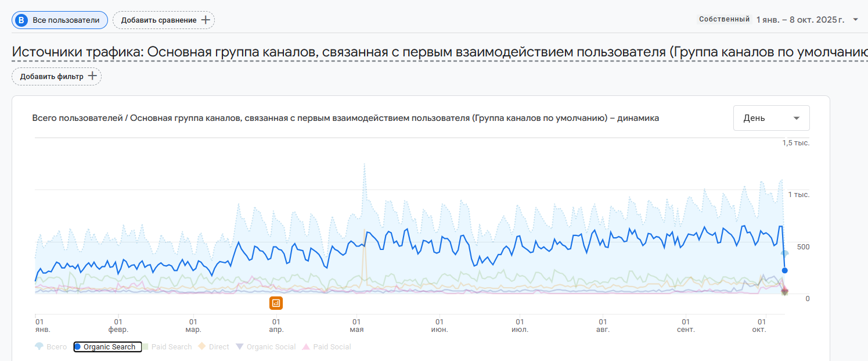Screen dimensions: 868x361
Task: Expand the date range dropdown arrow
Action: pyautogui.click(x=855, y=20)
